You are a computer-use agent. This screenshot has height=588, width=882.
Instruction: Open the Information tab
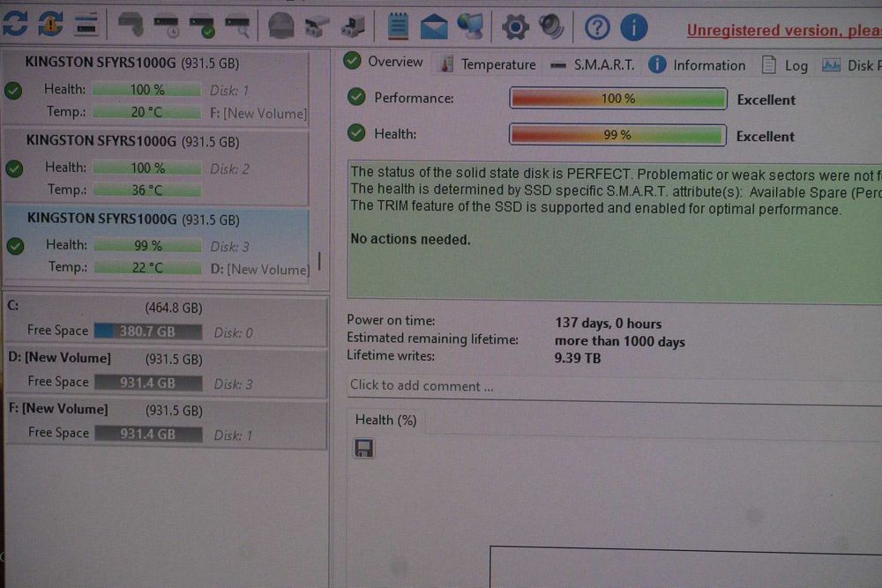(x=697, y=65)
